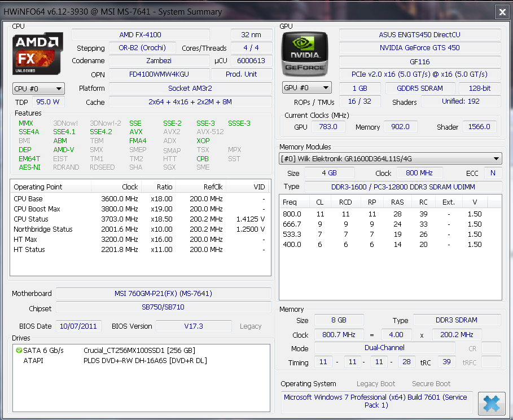
Task: Click the FD4100WMW4KGU OPN field
Action: point(159,74)
